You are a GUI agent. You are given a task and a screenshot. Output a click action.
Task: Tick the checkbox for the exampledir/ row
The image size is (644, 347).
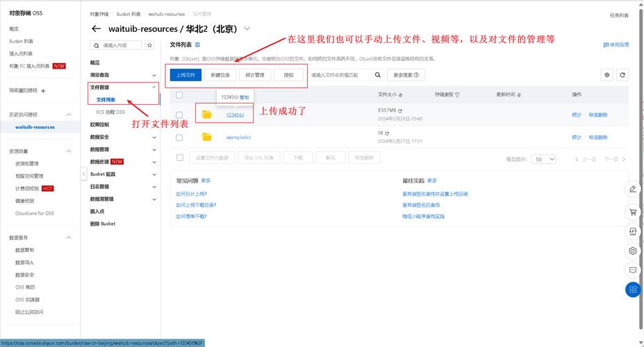click(179, 137)
